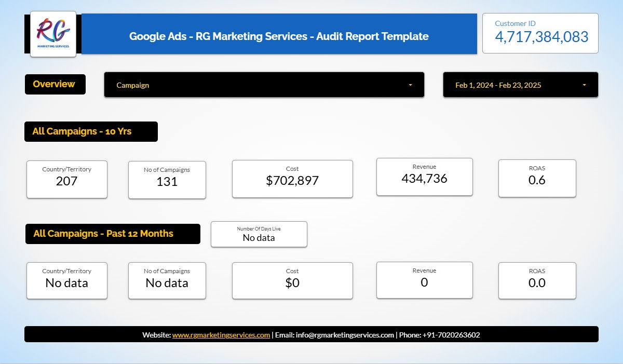
Task: Select the ROAS scorecard showing 0.6
Action: click(x=537, y=178)
